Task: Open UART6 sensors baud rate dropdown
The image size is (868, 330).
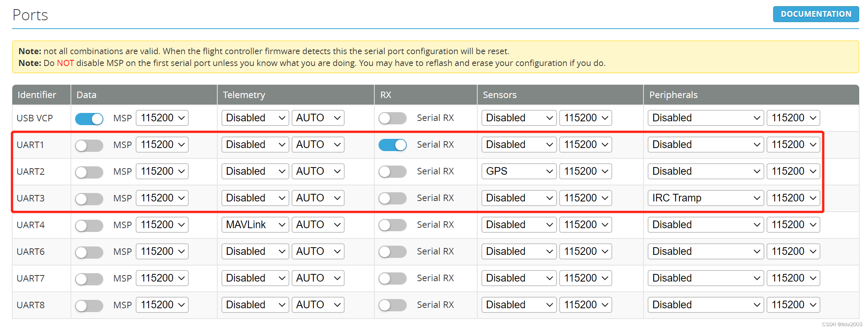Action: 586,251
